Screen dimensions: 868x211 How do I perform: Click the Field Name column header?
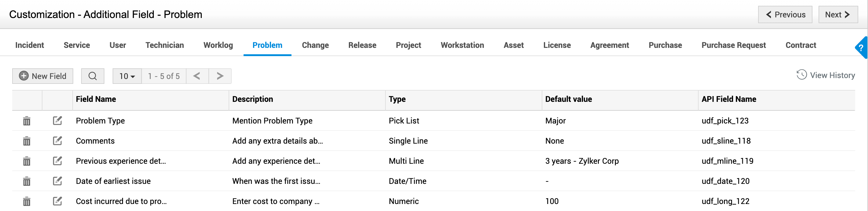click(x=96, y=99)
